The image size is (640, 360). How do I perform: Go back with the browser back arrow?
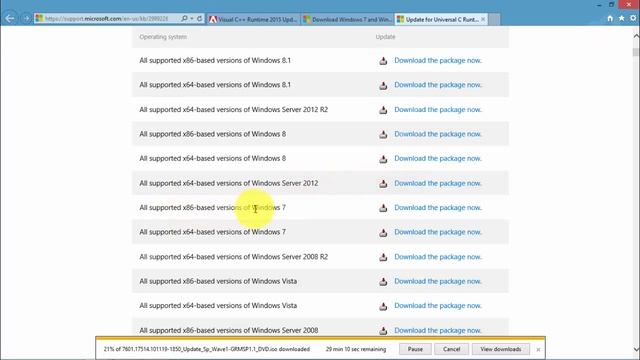pyautogui.click(x=10, y=18)
